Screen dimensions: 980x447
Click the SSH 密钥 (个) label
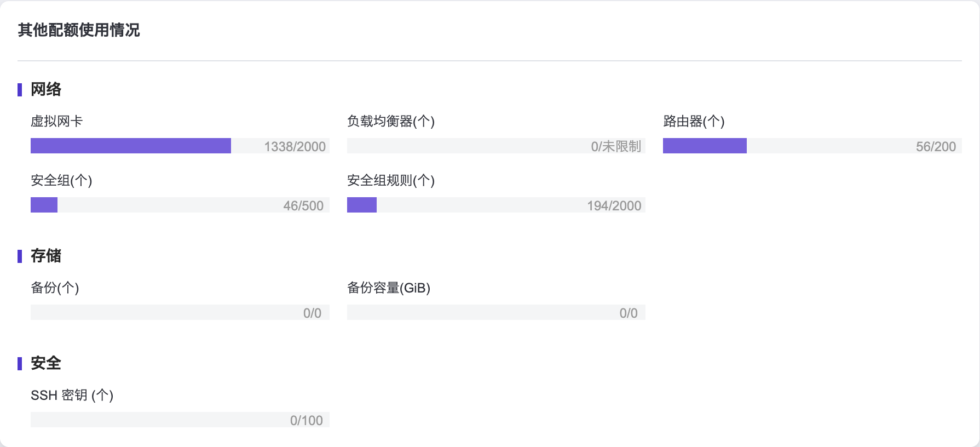click(x=72, y=395)
